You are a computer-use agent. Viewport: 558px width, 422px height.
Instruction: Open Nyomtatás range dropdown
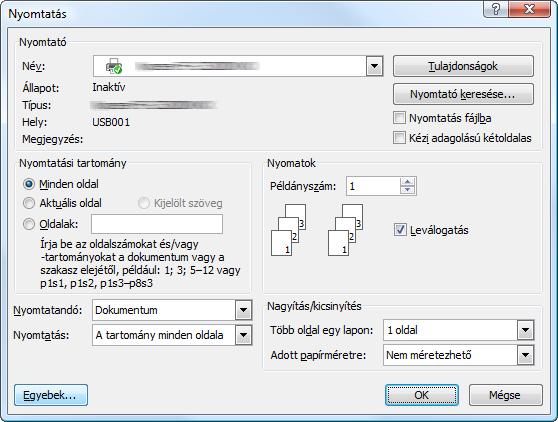(243, 335)
